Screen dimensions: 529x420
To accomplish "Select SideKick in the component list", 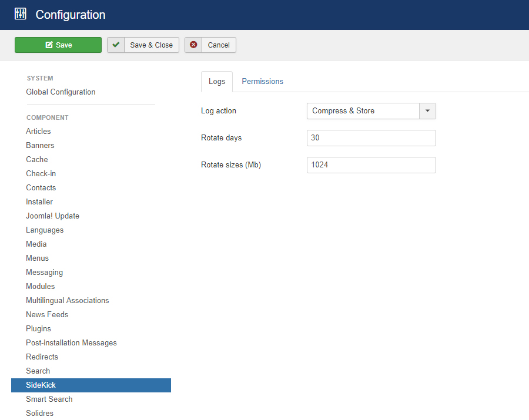I will point(41,385).
